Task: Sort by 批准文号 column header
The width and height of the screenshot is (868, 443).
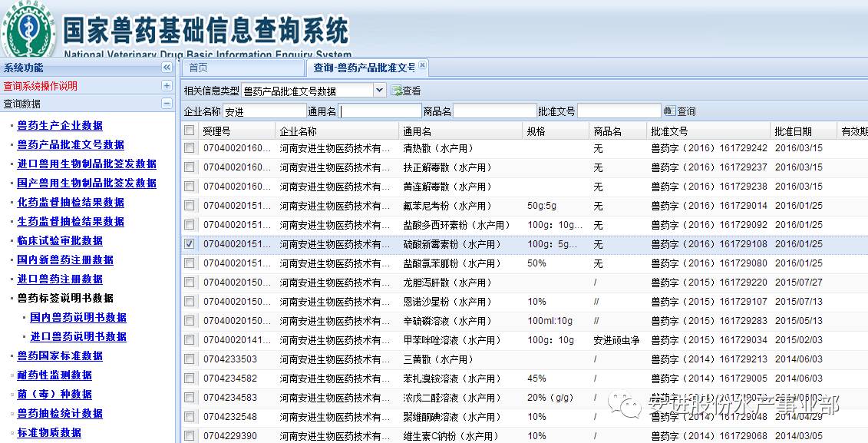Action: [x=709, y=131]
